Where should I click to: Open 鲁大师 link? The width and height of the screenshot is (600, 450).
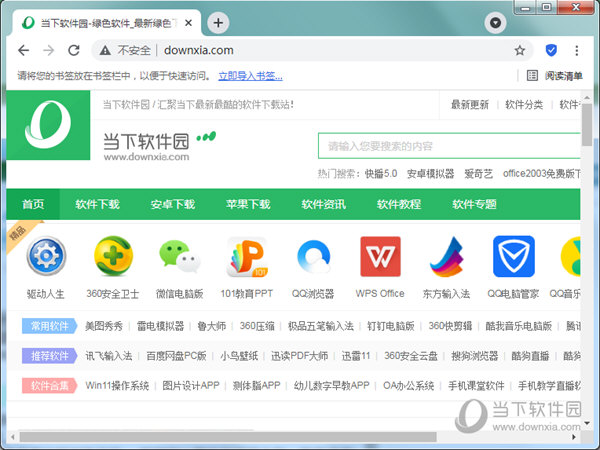click(212, 326)
